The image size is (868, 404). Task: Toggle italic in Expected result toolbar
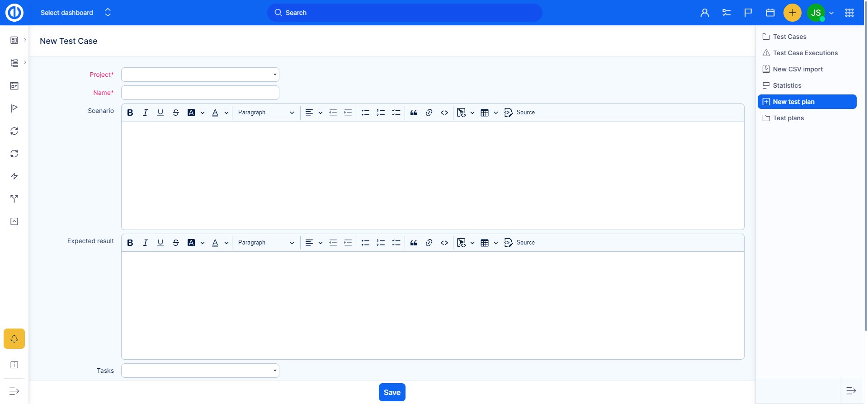click(145, 243)
